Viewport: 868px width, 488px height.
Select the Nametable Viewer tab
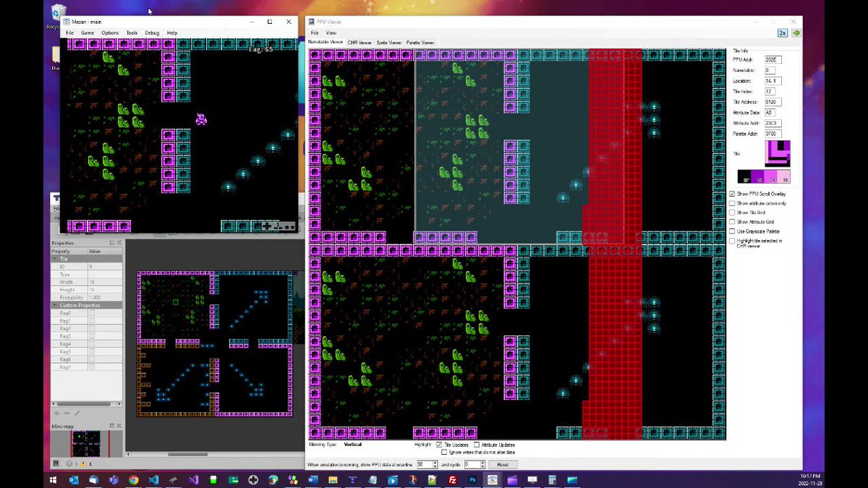[326, 43]
